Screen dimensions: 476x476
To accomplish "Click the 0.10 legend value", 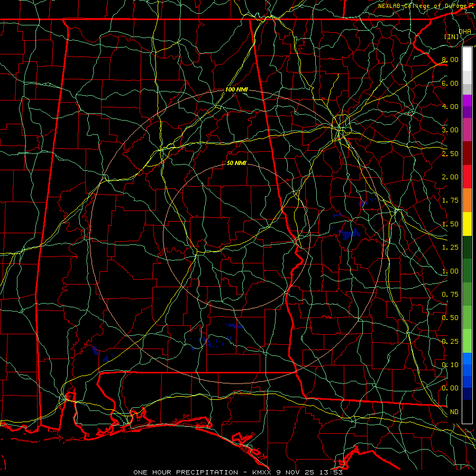I will (x=450, y=365).
